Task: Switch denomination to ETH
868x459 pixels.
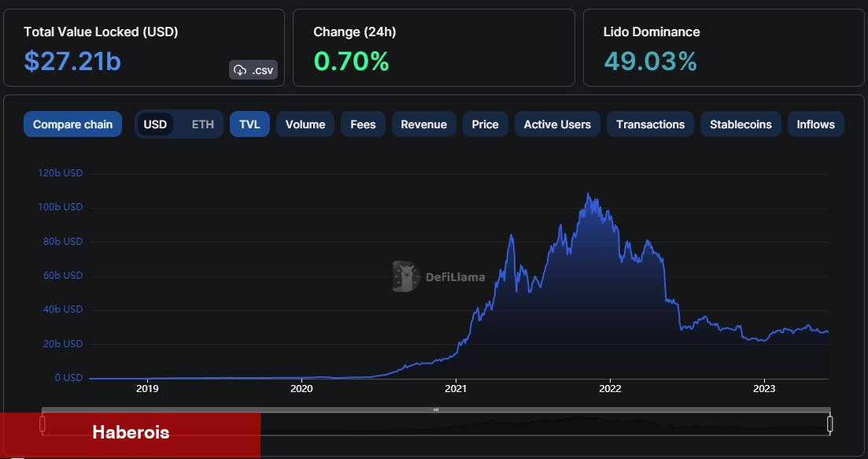Action: (202, 124)
